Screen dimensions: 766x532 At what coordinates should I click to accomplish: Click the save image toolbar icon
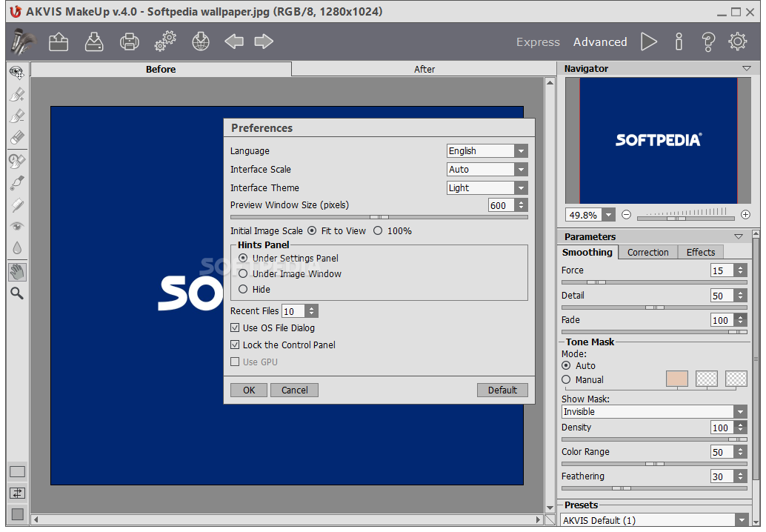coord(94,42)
